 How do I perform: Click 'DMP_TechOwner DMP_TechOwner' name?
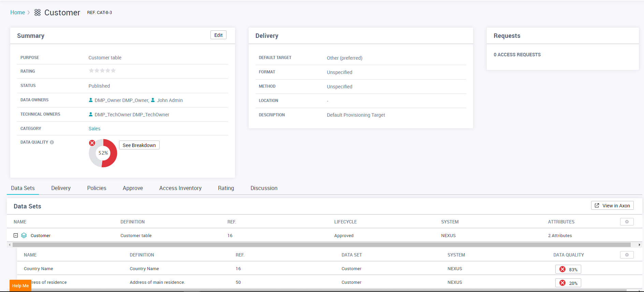132,115
